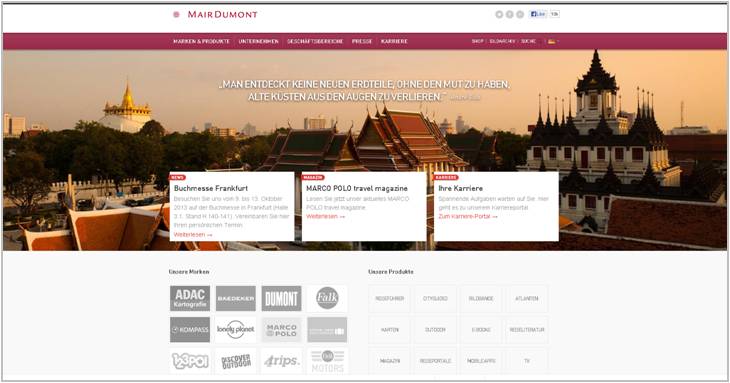Image resolution: width=730 pixels, height=383 pixels.
Task: Click the Unsere Marken heading
Action: point(189,272)
